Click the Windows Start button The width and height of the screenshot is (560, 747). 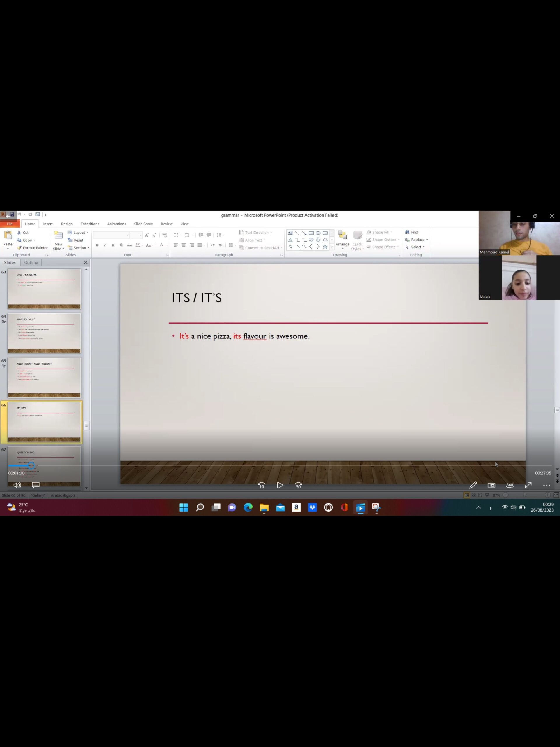click(x=184, y=507)
